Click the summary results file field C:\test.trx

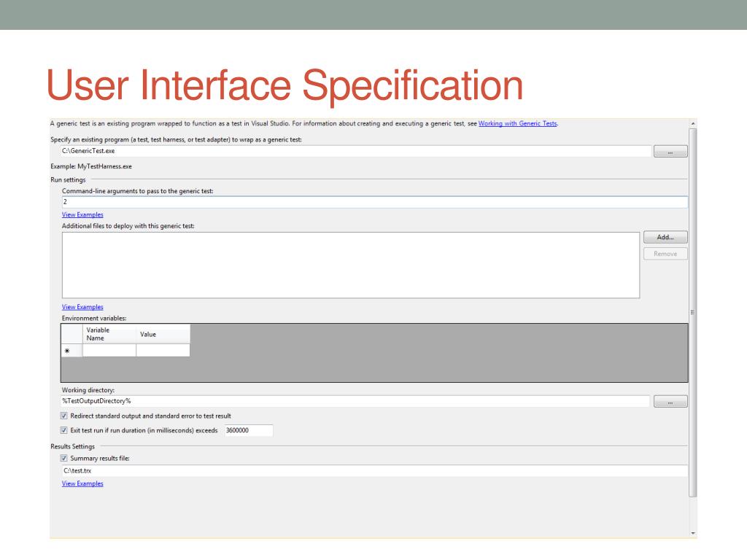point(374,471)
